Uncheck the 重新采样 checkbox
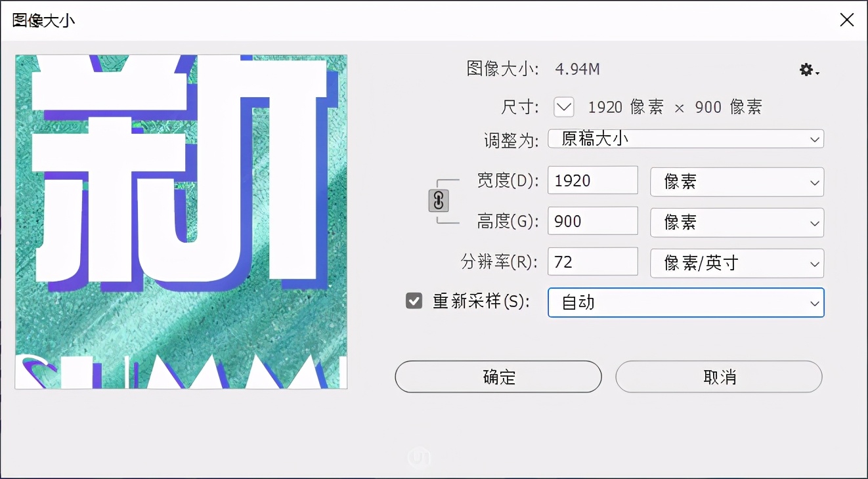The image size is (868, 479). click(x=414, y=301)
